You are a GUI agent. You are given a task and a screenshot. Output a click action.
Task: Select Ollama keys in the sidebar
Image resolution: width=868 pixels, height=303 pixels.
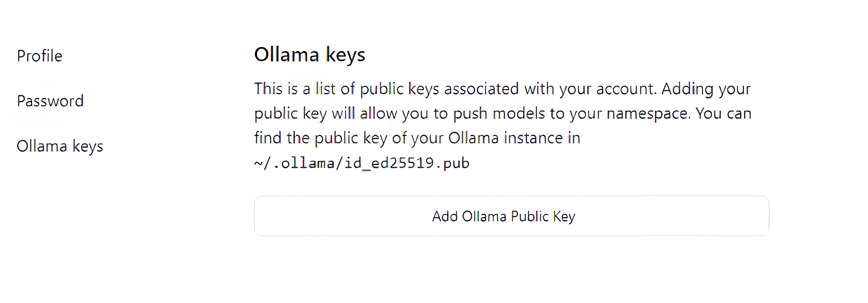[60, 146]
